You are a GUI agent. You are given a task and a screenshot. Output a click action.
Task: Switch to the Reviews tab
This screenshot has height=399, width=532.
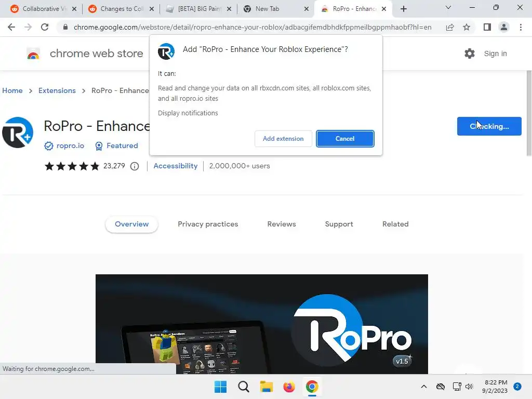point(282,224)
